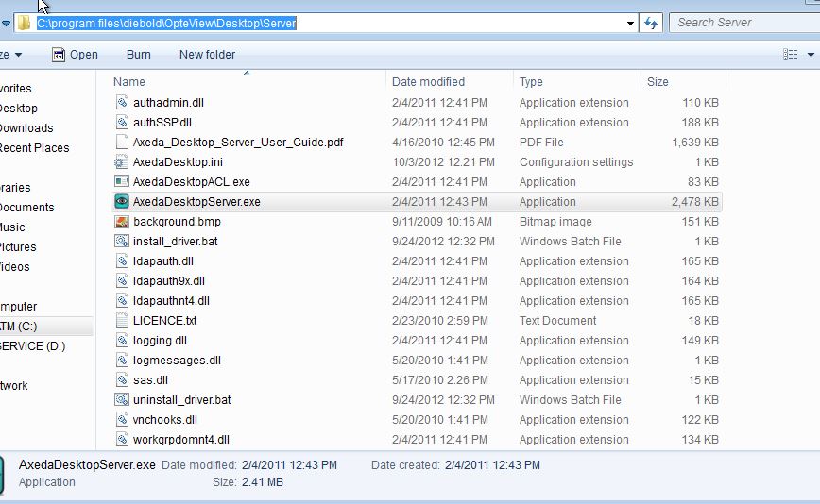This screenshot has height=504, width=820.
Task: Open Recent Places in sidebar
Action: (x=35, y=148)
